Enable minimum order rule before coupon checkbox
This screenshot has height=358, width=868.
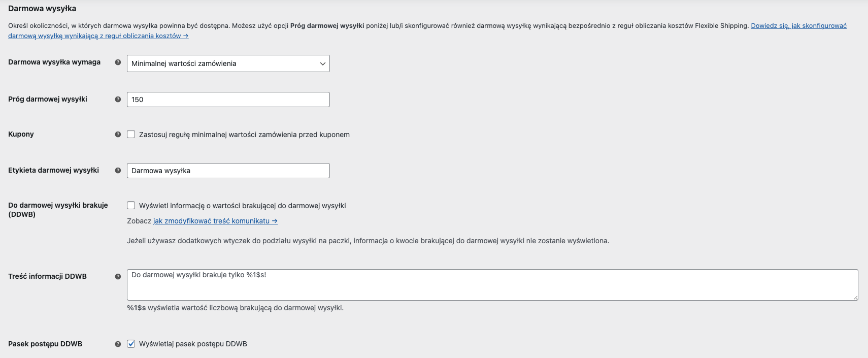(131, 135)
